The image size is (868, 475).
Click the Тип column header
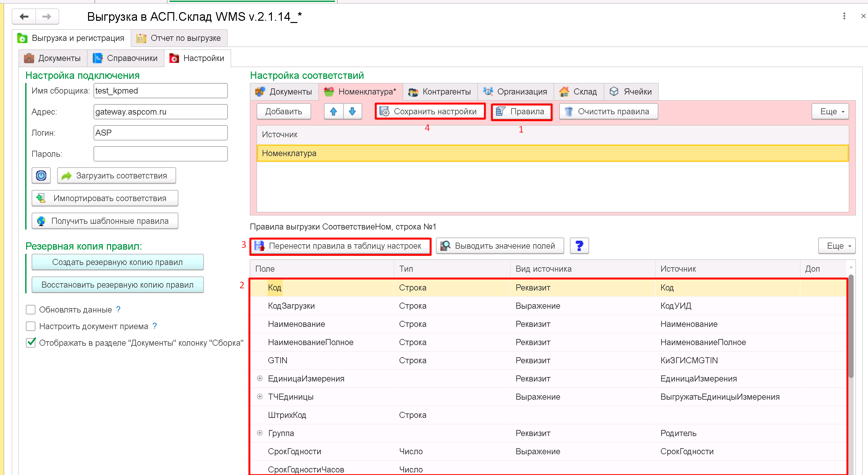(452, 269)
